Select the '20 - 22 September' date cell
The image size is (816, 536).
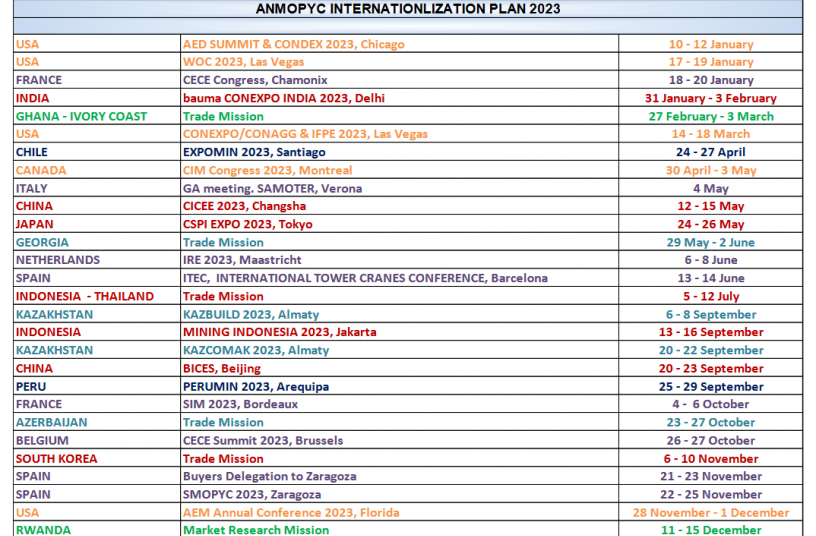point(711,350)
